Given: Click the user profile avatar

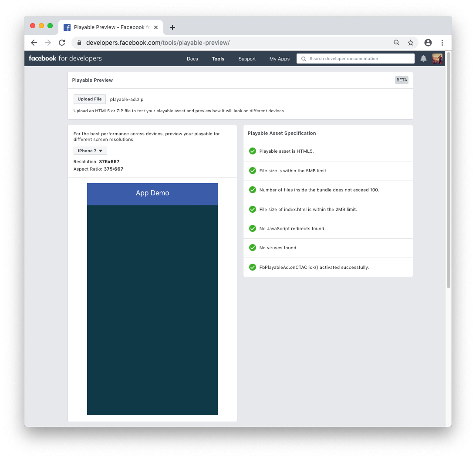Looking at the screenshot, I should click(437, 59).
